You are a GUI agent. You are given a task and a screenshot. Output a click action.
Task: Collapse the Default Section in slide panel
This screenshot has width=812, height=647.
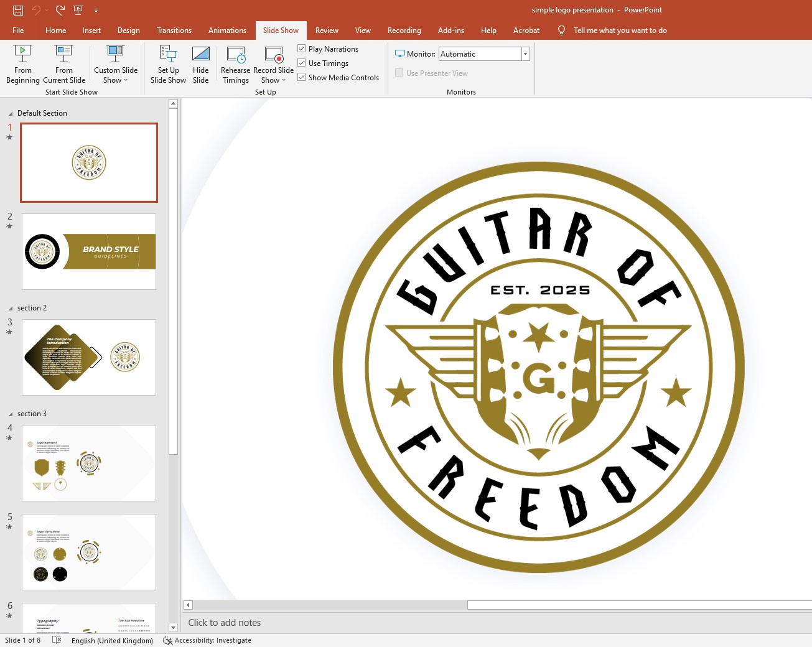10,113
